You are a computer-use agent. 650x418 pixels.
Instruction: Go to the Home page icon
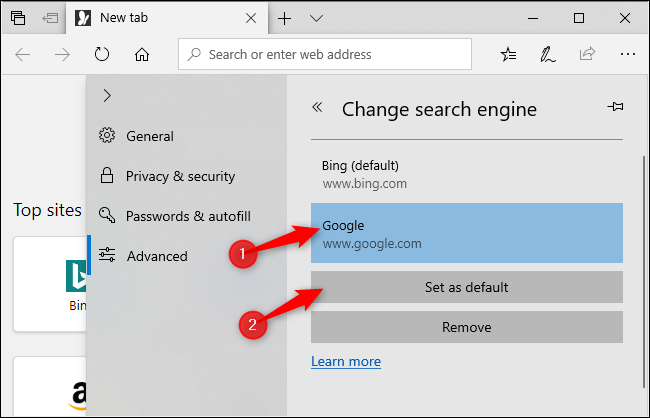click(142, 55)
